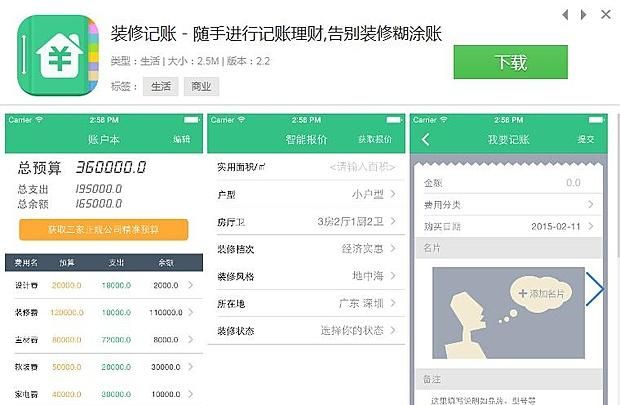Image resolution: width=620 pixels, height=405 pixels.
Task: Click the 设计费 budget 20000.0 cell
Action: point(66,285)
